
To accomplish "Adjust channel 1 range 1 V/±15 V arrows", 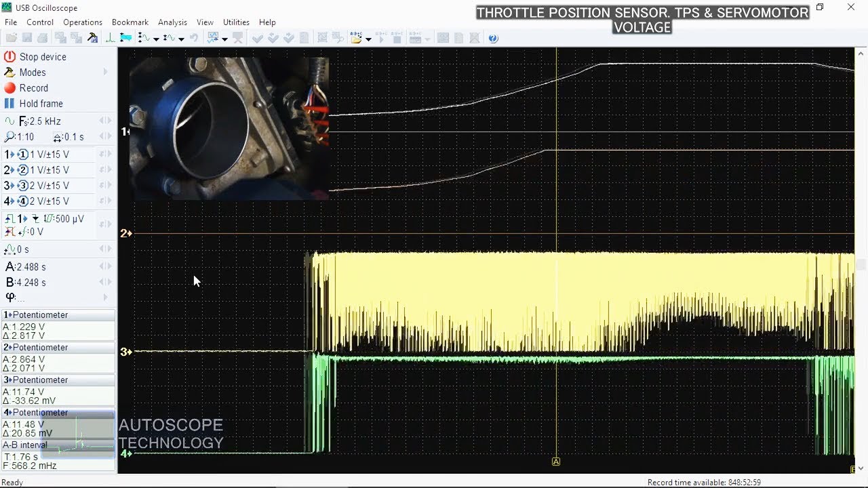I will 105,155.
